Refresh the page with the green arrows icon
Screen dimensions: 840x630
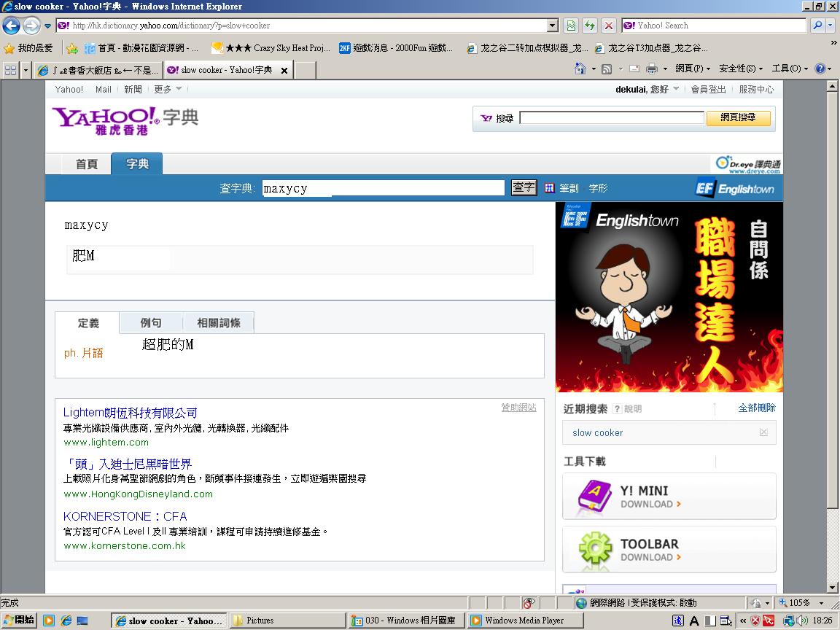(590, 26)
